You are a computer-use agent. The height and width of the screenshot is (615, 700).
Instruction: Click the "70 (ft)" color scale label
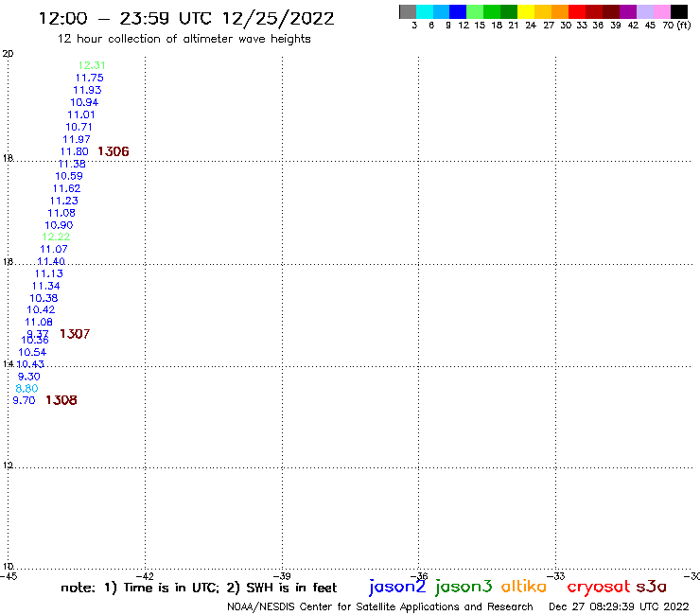pos(676,26)
